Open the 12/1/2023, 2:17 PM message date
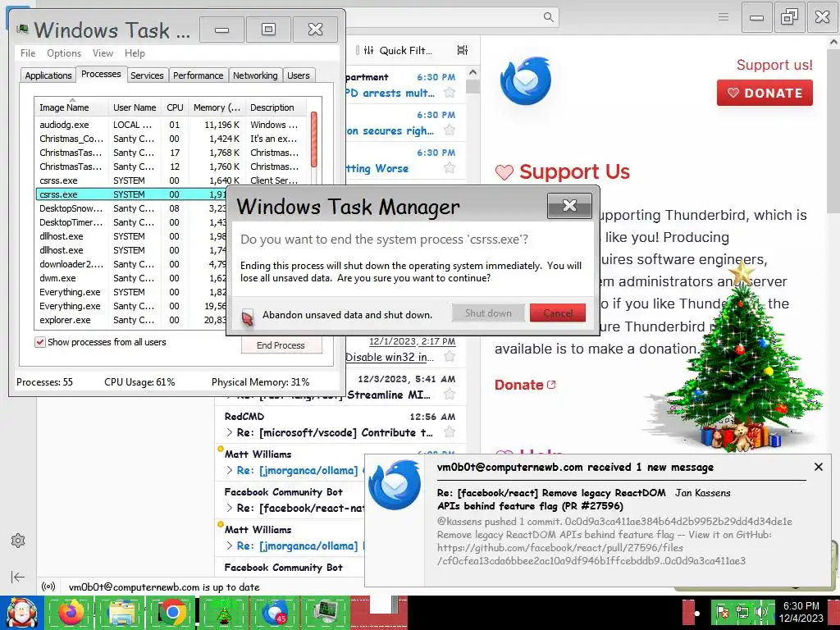The width and height of the screenshot is (840, 630). pyautogui.click(x=412, y=341)
